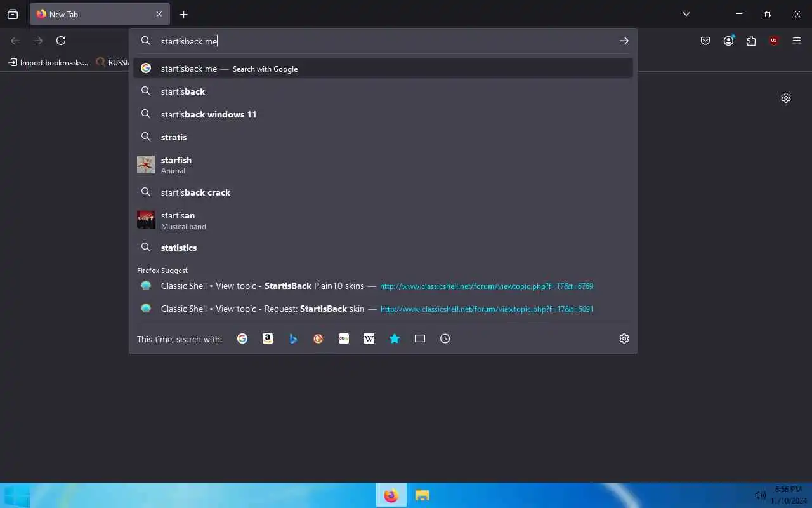Search bookmarks with the star icon
Image resolution: width=812 pixels, height=508 pixels.
point(395,338)
